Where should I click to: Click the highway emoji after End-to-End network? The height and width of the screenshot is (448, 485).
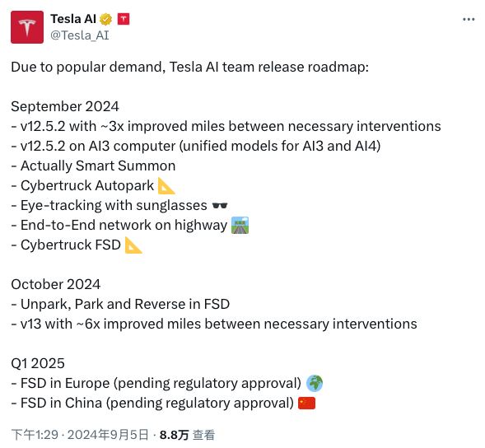coord(240,226)
